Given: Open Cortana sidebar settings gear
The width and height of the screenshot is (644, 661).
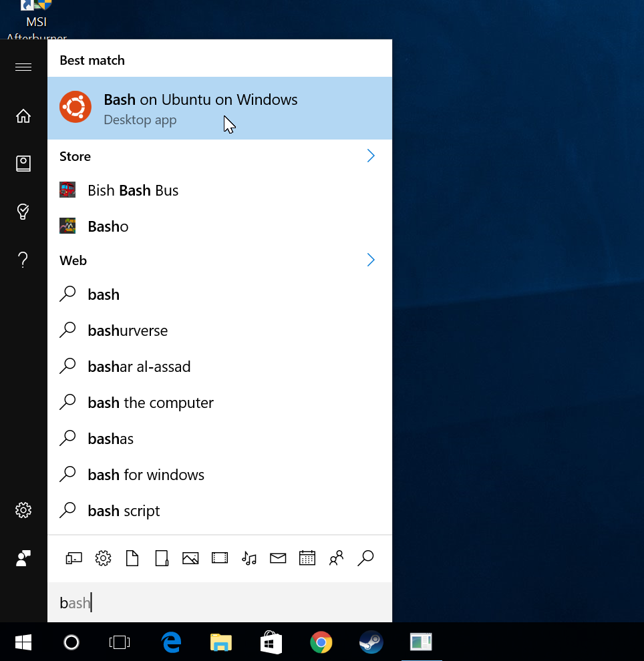Looking at the screenshot, I should click(x=23, y=510).
